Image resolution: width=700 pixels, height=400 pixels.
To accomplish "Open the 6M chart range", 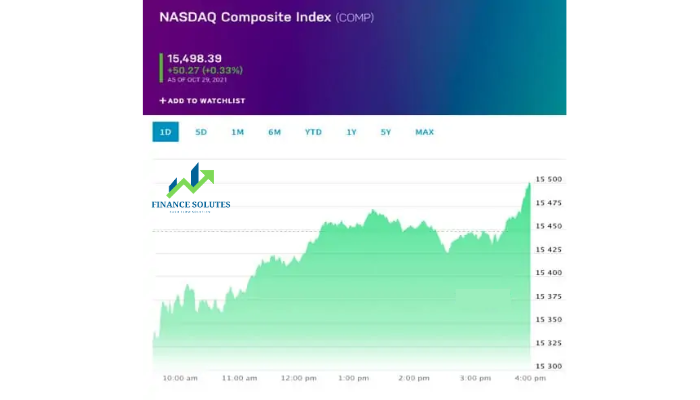I will point(275,132).
